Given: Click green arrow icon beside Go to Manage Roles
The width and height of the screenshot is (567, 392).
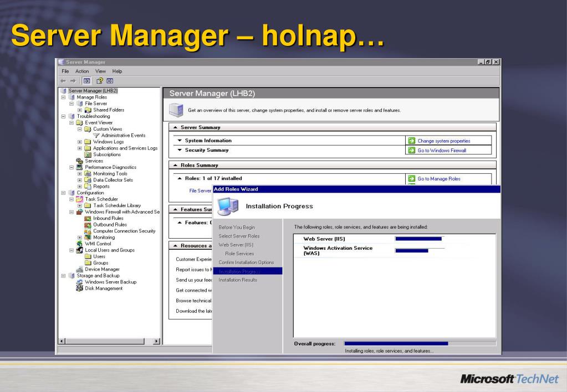Looking at the screenshot, I should point(411,178).
